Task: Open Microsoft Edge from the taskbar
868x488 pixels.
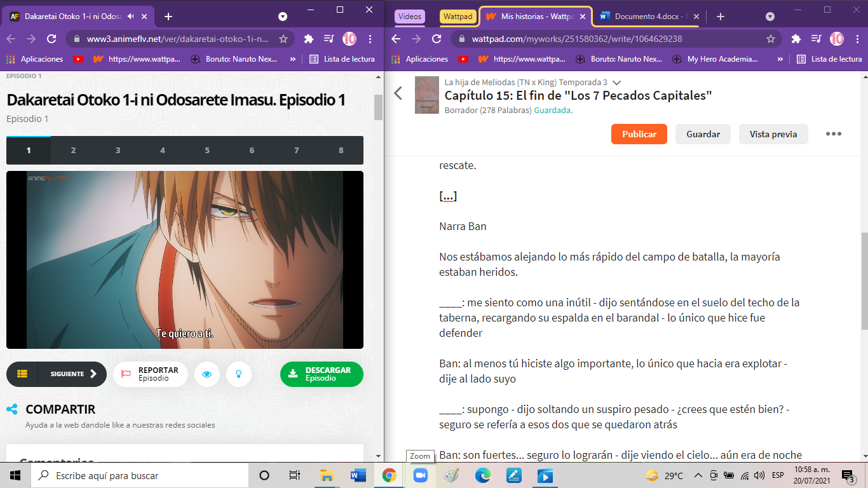Action: click(483, 475)
